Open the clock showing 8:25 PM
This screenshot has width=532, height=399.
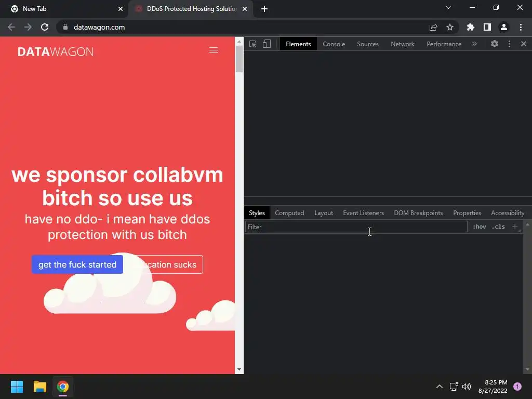[x=493, y=387]
